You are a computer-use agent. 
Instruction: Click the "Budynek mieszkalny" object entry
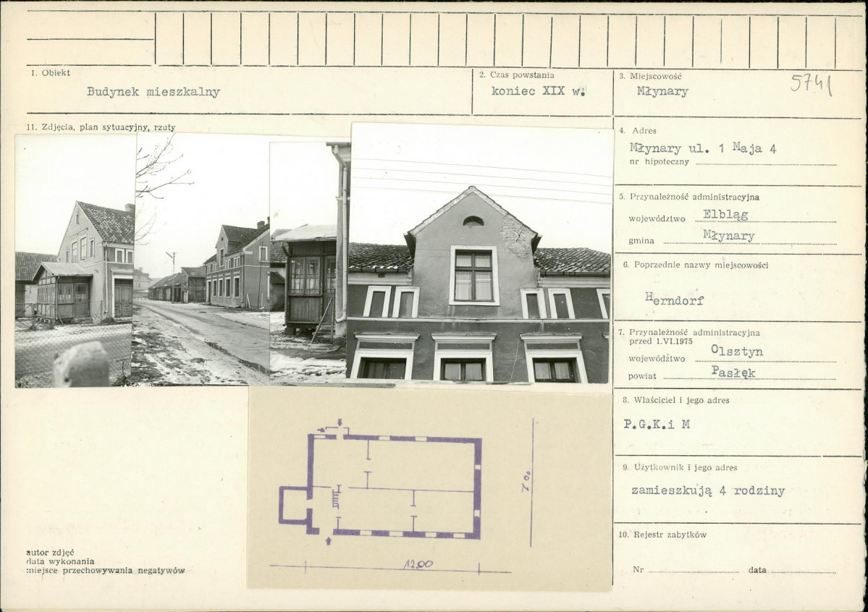pos(153,92)
